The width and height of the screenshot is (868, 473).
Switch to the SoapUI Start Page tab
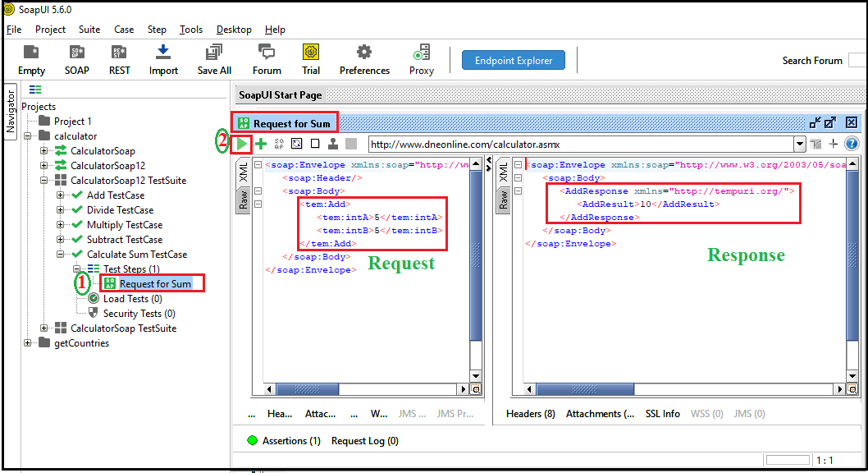[x=280, y=94]
